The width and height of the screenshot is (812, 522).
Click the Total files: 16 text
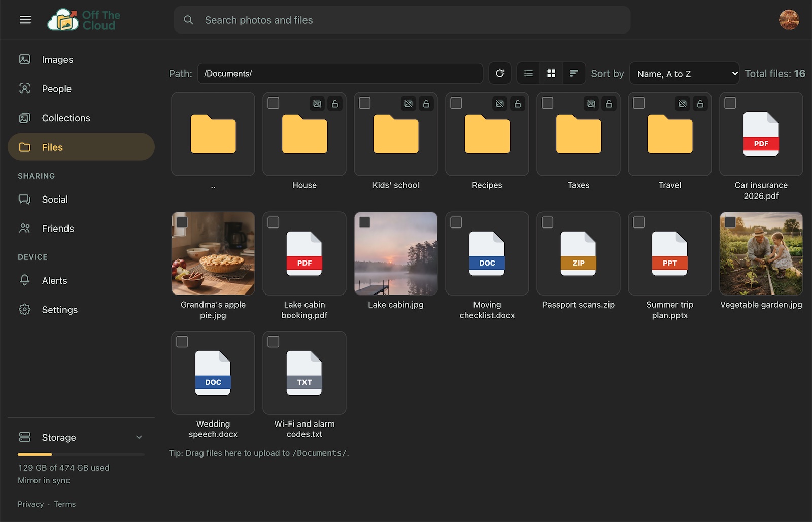click(775, 73)
